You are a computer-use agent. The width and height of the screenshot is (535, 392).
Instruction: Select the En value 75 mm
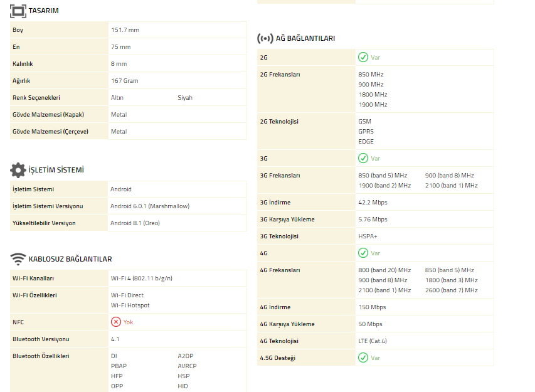121,47
